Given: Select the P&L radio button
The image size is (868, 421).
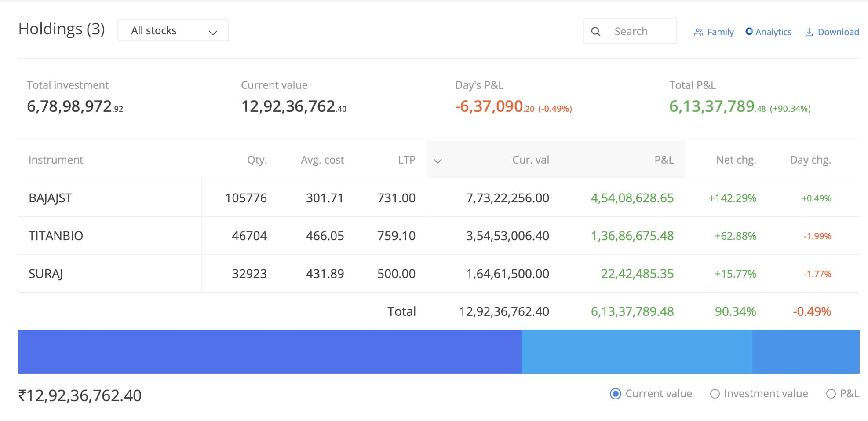Looking at the screenshot, I should pyautogui.click(x=831, y=394).
